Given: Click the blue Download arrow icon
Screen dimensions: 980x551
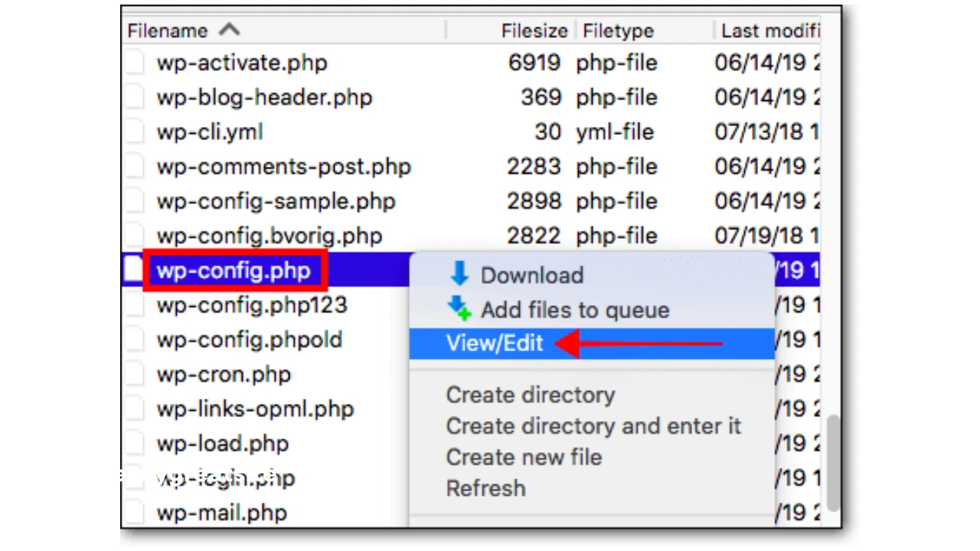Looking at the screenshot, I should click(459, 274).
